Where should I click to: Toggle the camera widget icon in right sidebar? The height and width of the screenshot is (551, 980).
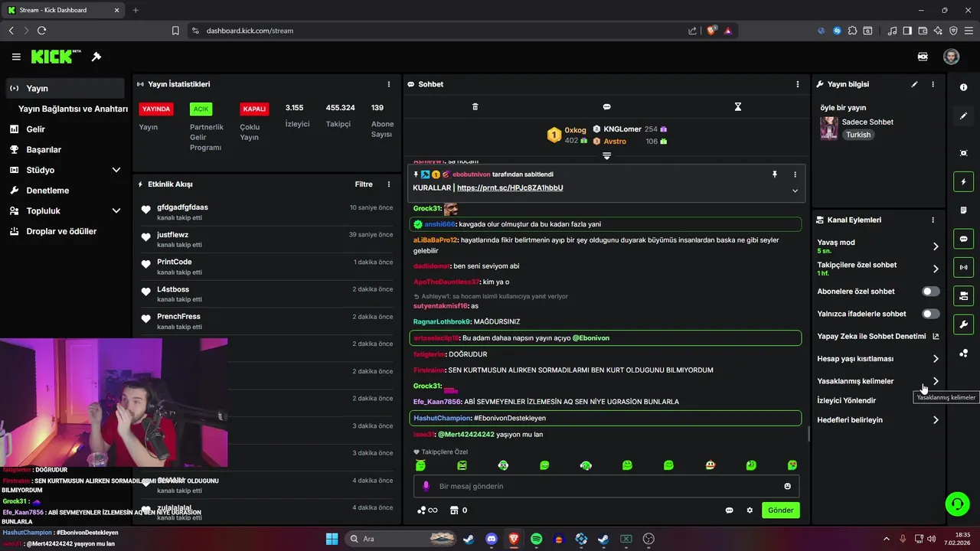coord(963,295)
